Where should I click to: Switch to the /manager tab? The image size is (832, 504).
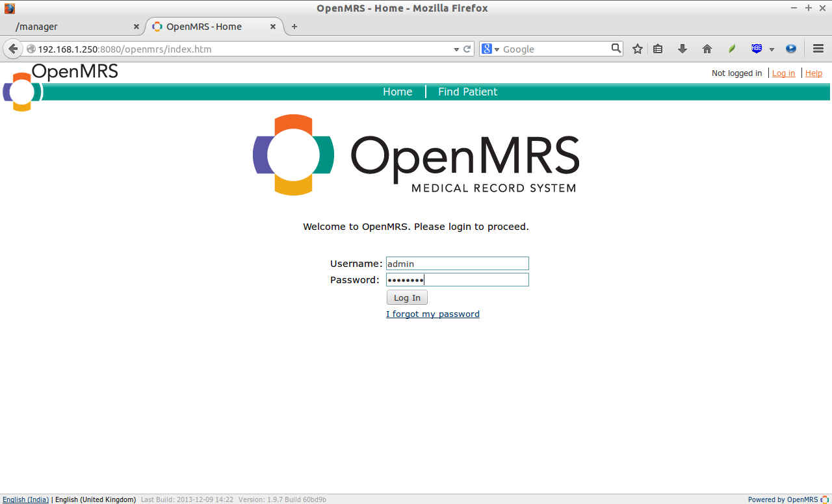click(x=71, y=27)
